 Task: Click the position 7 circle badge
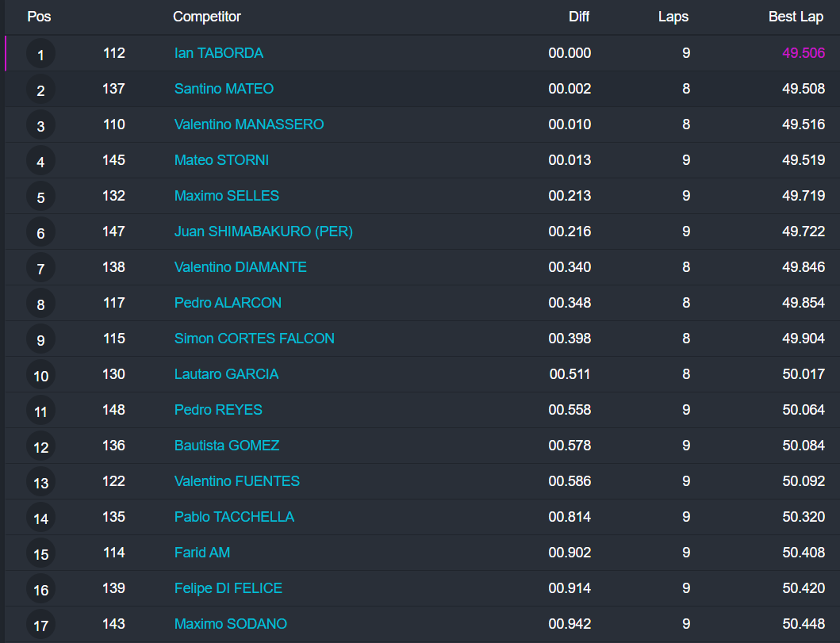[40, 269]
